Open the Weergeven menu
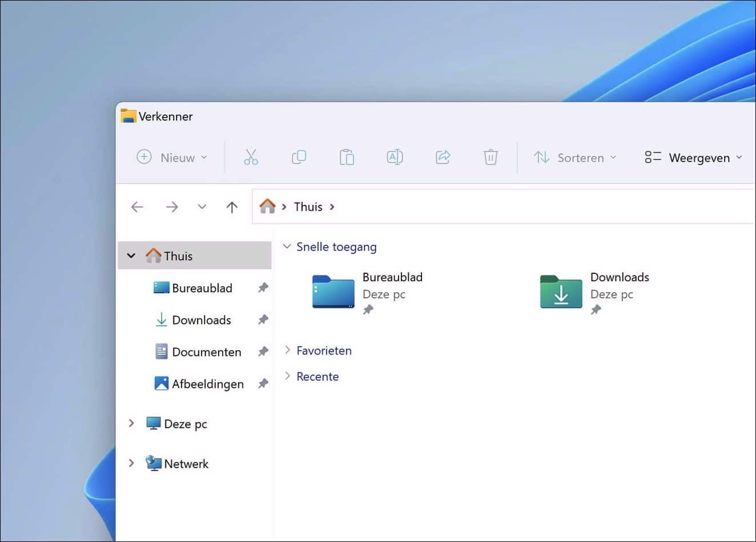Screen dimensions: 756x542 (694, 157)
